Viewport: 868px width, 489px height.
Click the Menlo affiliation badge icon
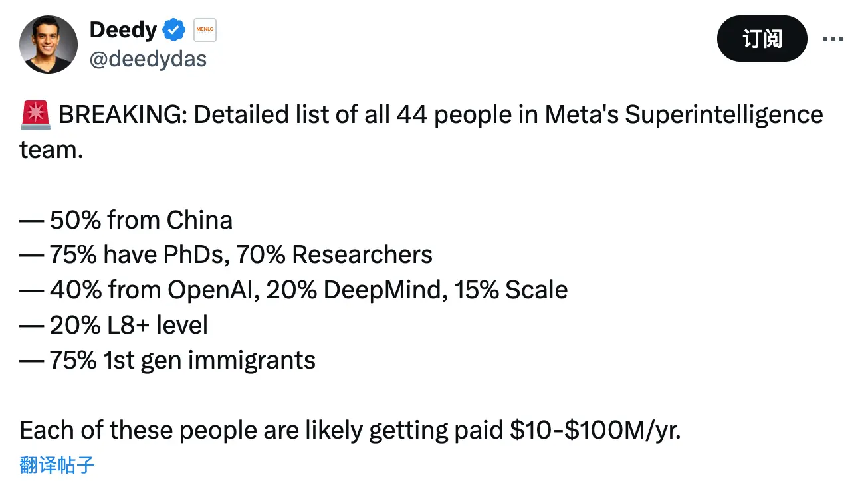coord(204,31)
